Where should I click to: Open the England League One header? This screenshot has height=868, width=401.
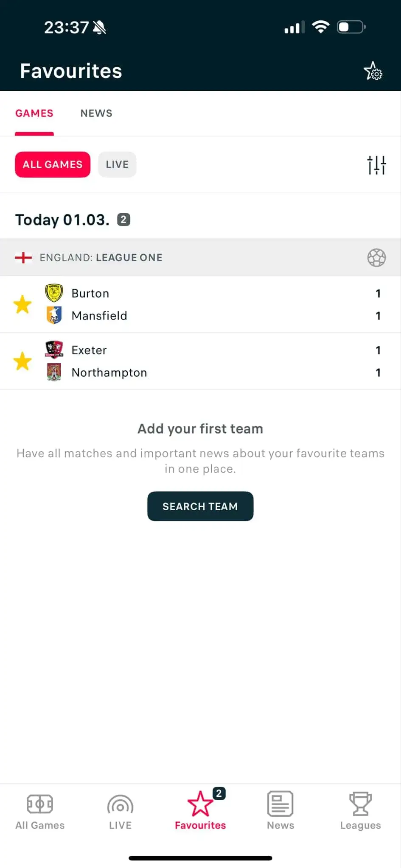[x=101, y=258]
